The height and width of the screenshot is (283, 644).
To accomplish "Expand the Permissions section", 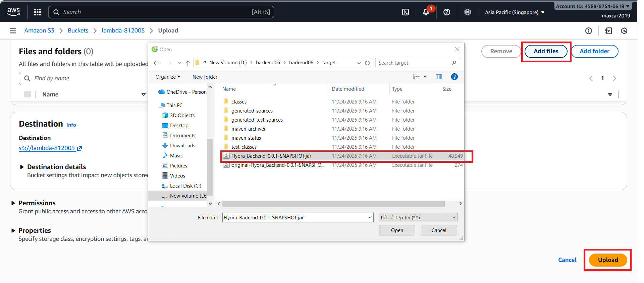I will (x=13, y=203).
